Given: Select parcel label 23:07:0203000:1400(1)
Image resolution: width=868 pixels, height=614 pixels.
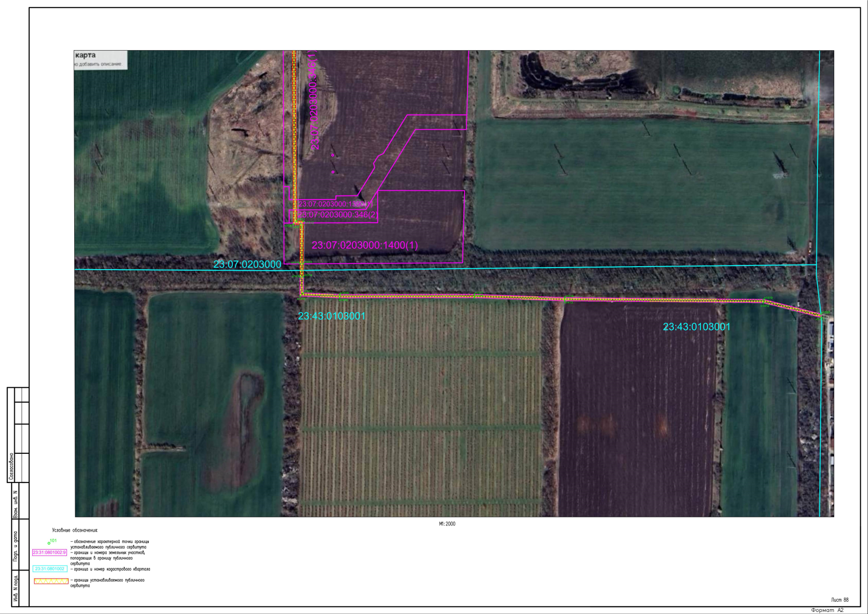Looking at the screenshot, I should (x=365, y=245).
